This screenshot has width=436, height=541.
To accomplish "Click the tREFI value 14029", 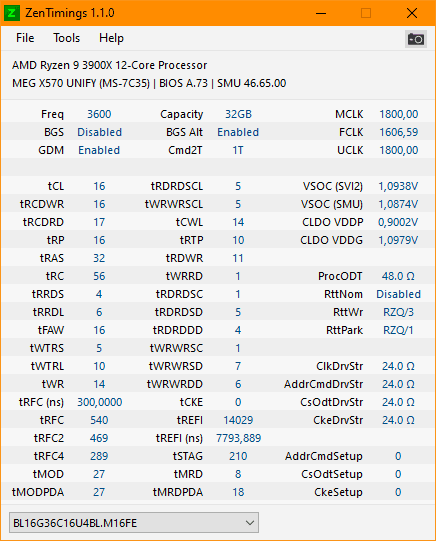I will click(x=238, y=420).
